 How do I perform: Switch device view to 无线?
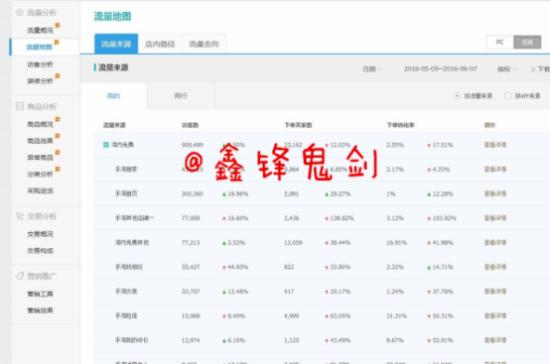[x=527, y=42]
